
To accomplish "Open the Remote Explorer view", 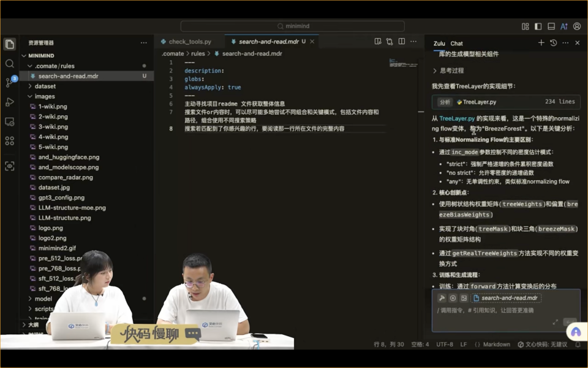I will tap(10, 121).
